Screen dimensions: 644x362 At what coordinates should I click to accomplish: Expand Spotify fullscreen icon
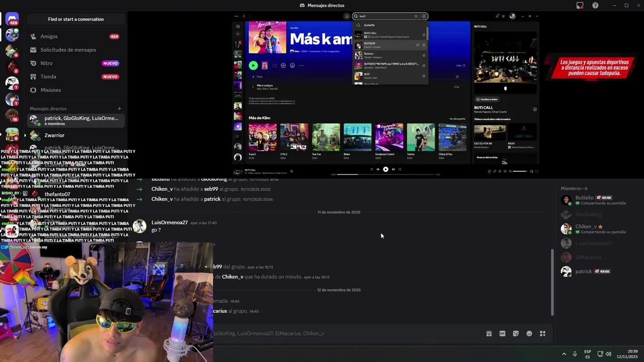coord(537,171)
